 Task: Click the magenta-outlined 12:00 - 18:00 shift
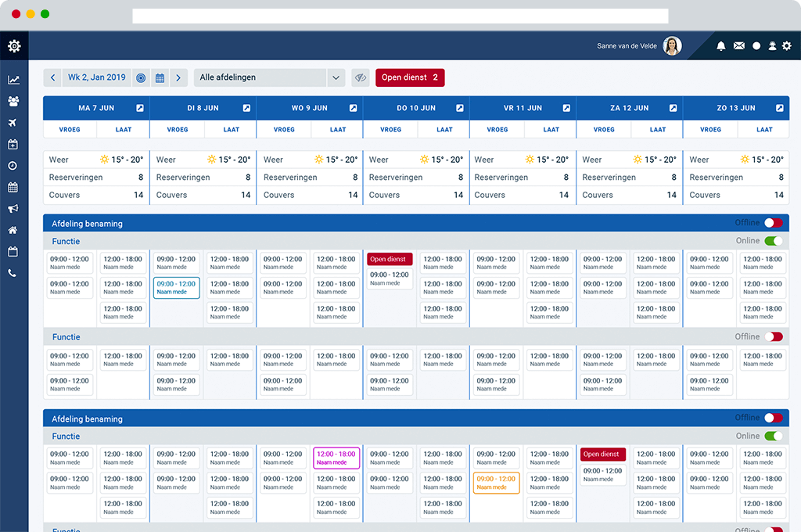[x=336, y=458]
